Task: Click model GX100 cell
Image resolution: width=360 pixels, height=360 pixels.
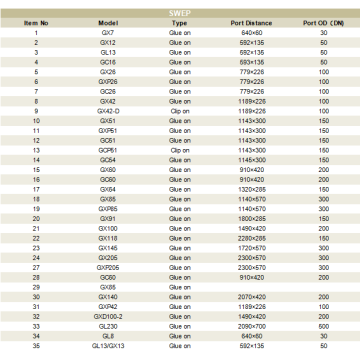Action: [108, 228]
